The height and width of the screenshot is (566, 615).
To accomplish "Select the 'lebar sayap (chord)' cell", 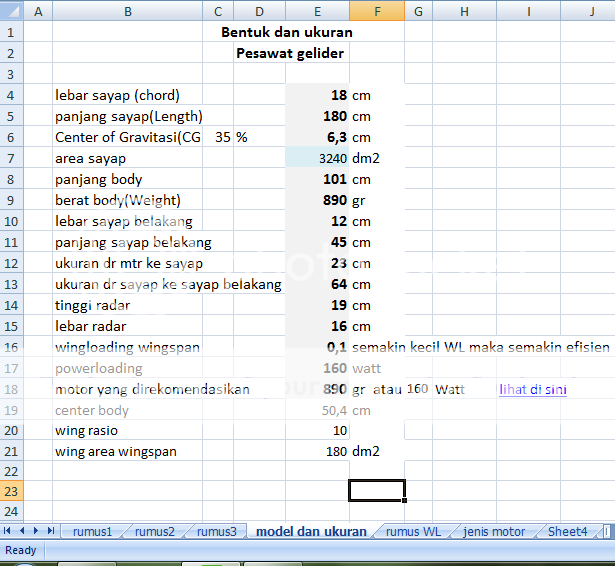I will 127,95.
